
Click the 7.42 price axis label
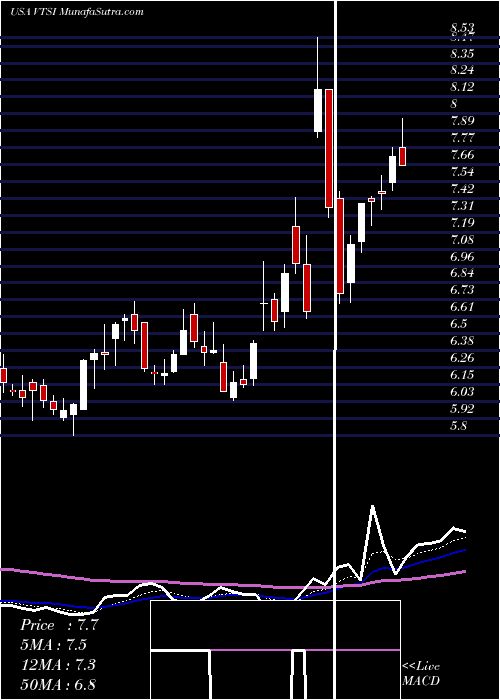point(462,189)
